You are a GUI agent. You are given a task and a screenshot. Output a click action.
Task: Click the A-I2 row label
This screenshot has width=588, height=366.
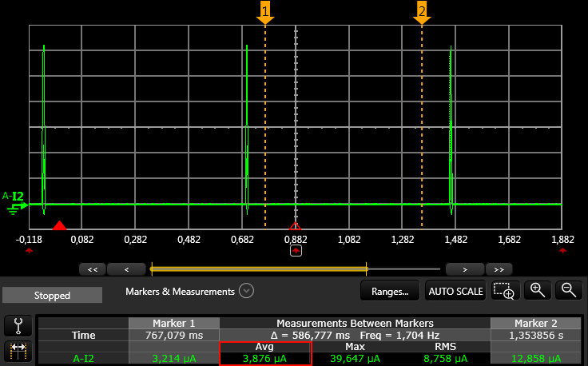tap(83, 359)
